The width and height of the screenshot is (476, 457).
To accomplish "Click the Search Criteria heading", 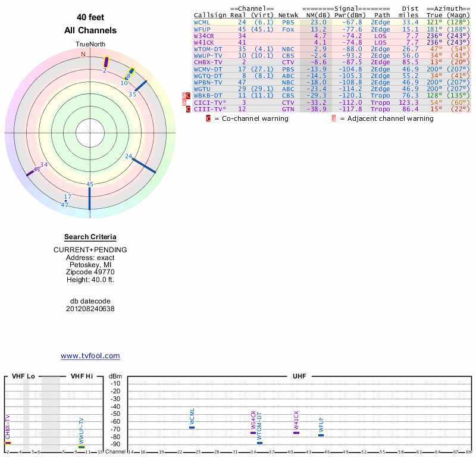I will point(90,237).
